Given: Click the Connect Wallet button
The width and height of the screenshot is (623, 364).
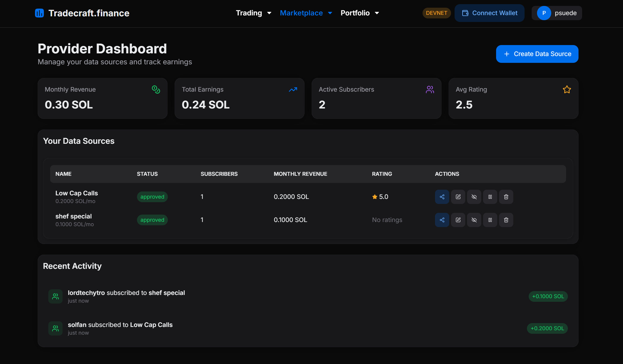Looking at the screenshot, I should [x=489, y=13].
